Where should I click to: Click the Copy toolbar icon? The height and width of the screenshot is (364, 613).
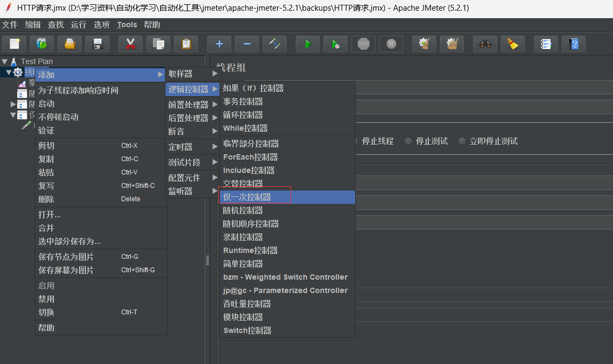point(159,44)
